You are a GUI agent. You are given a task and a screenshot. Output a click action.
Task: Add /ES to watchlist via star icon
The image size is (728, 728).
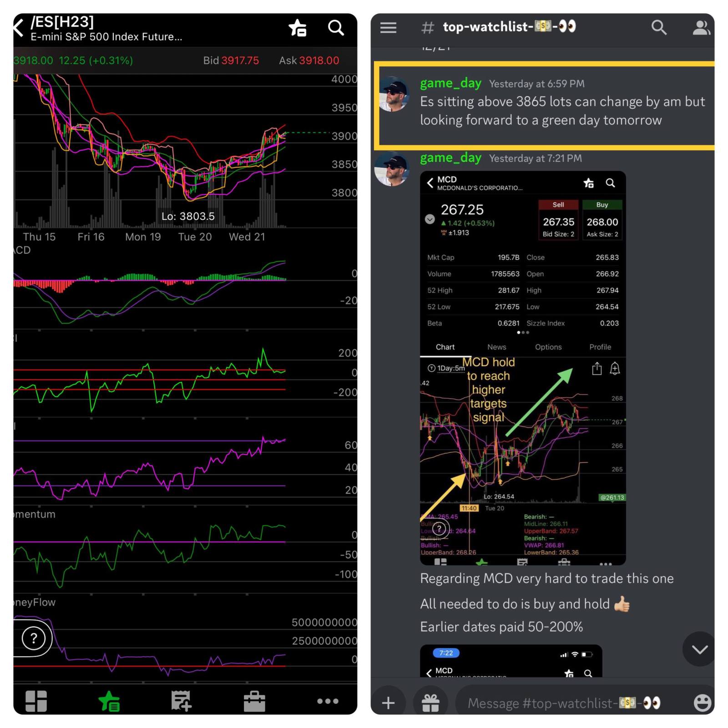point(298,28)
